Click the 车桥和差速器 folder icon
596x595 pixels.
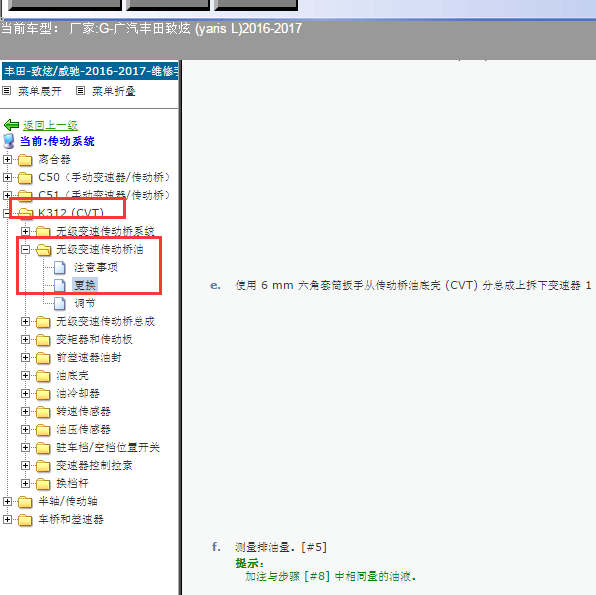25,520
